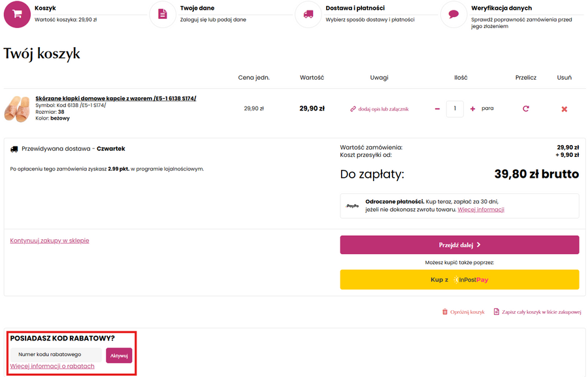Increase quantity with the plus button

pos(472,108)
